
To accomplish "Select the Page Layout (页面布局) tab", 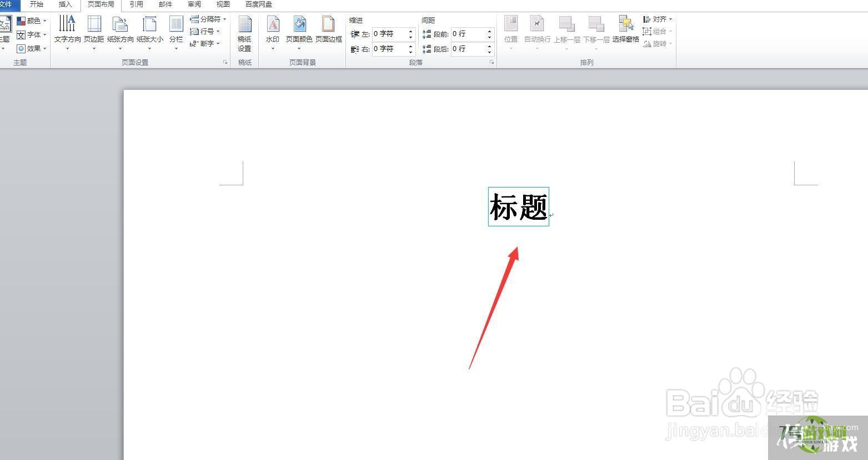I will 101,4.
